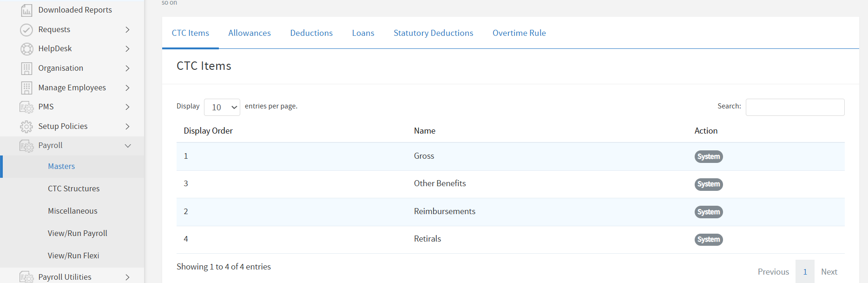Click the Downloaded Reports chart icon
Image resolution: width=868 pixels, height=283 pixels.
26,10
